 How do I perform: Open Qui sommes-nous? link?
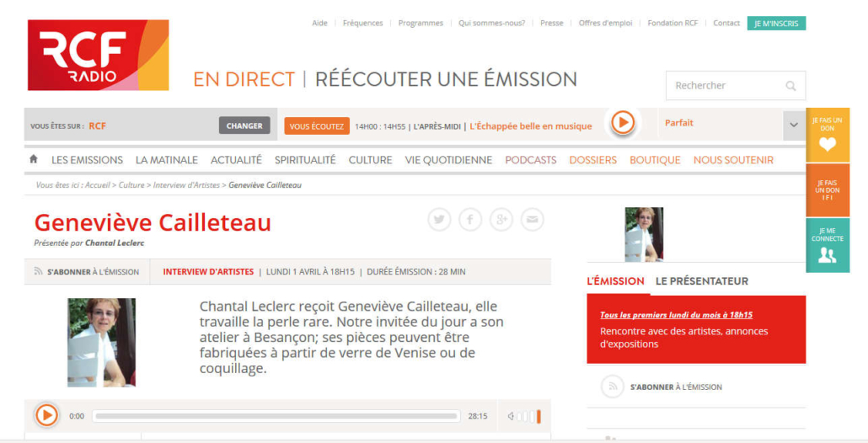click(491, 24)
